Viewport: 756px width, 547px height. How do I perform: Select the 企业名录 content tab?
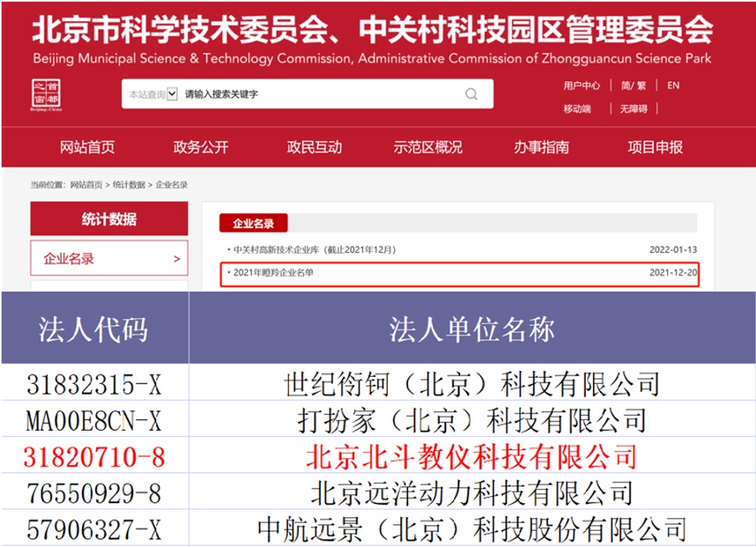pos(254,223)
